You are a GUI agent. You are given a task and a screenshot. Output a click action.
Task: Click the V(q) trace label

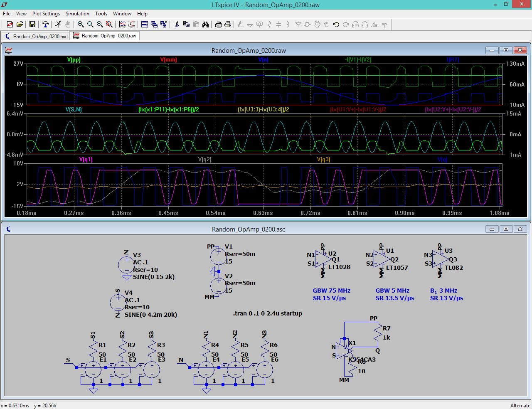click(x=442, y=160)
